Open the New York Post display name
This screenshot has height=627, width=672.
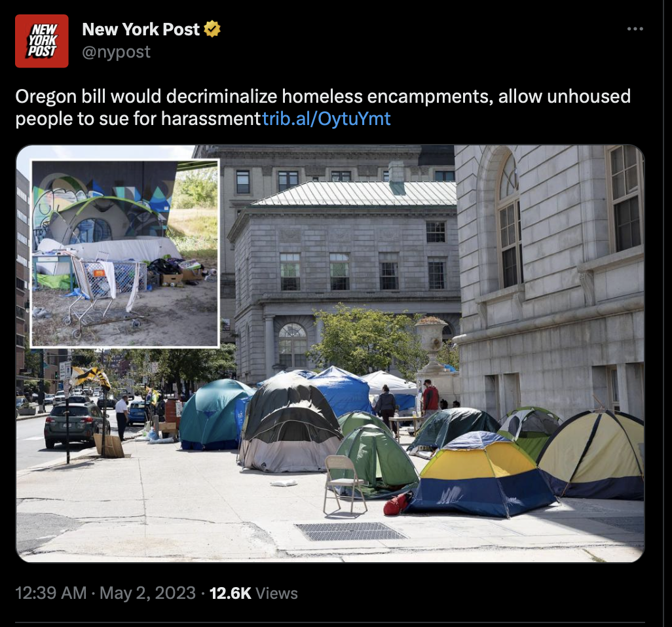tap(141, 29)
